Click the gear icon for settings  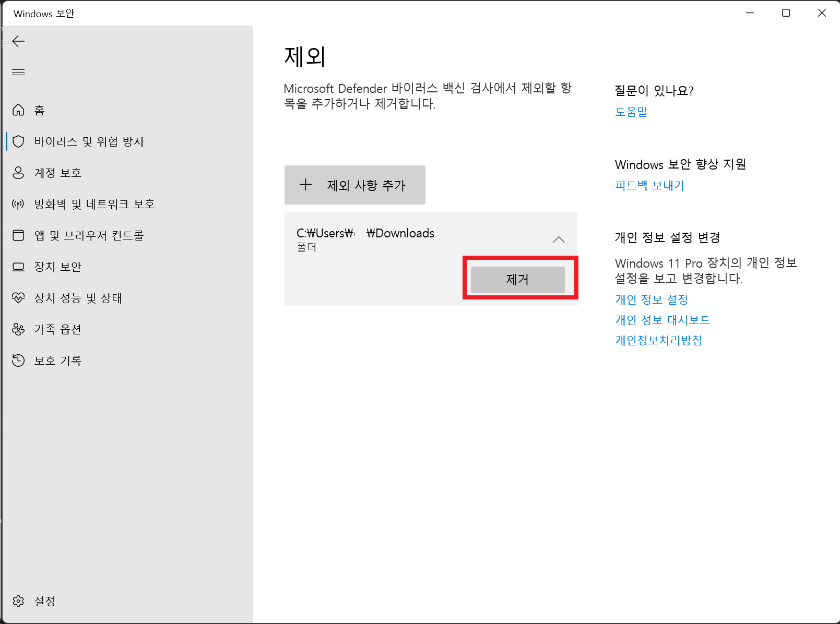pos(18,601)
